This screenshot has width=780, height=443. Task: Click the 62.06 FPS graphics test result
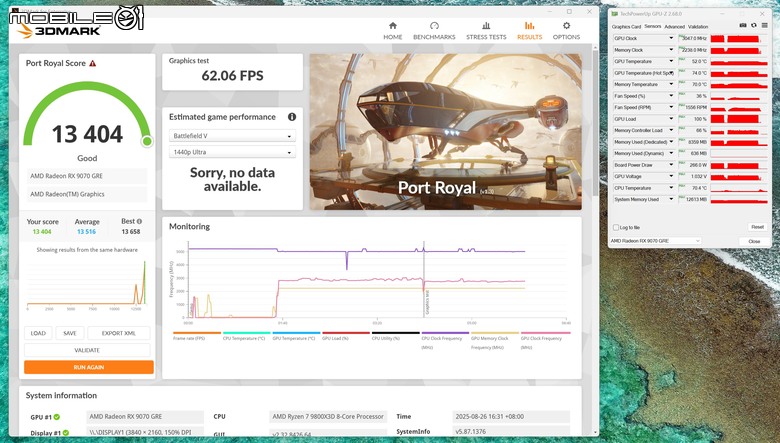tap(232, 76)
